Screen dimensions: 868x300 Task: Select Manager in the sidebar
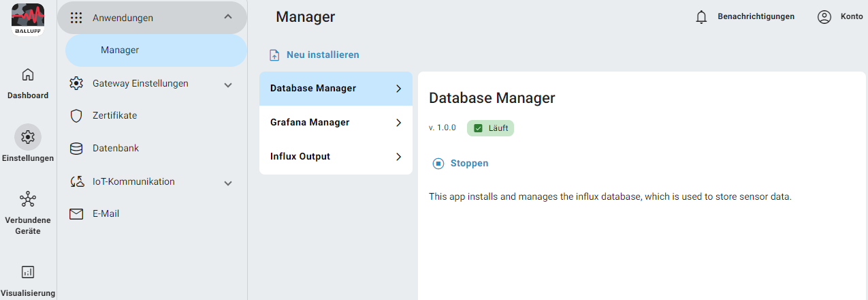120,50
